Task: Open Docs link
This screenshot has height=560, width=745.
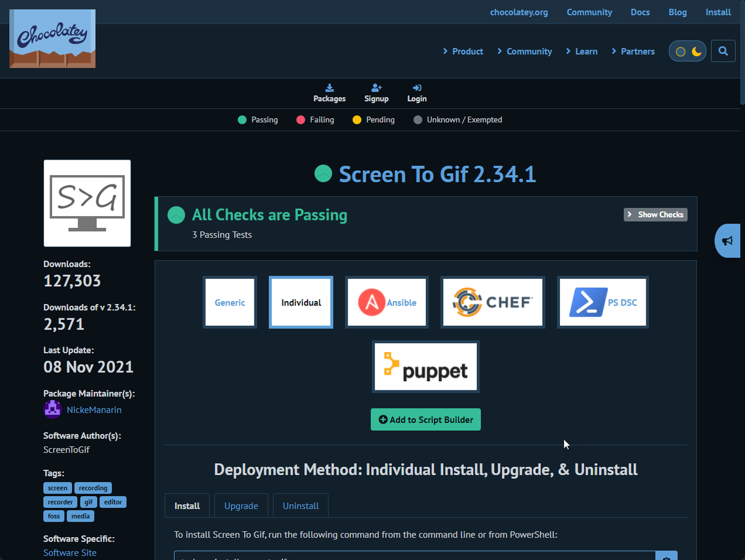Action: coord(640,12)
